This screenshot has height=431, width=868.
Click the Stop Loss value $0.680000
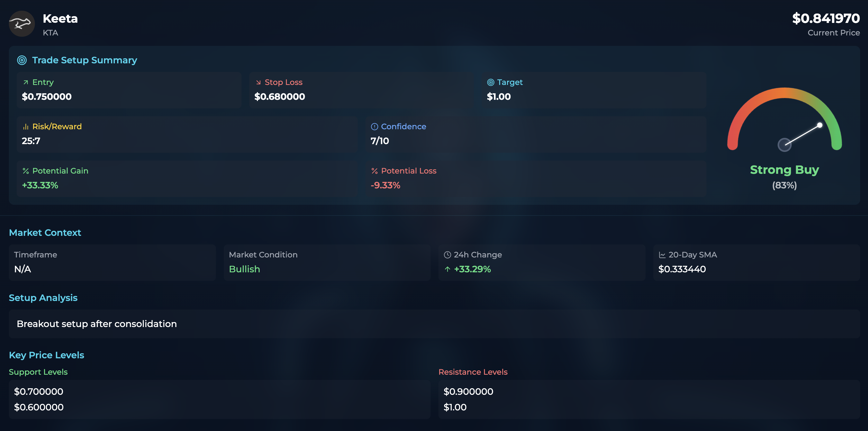(x=279, y=97)
